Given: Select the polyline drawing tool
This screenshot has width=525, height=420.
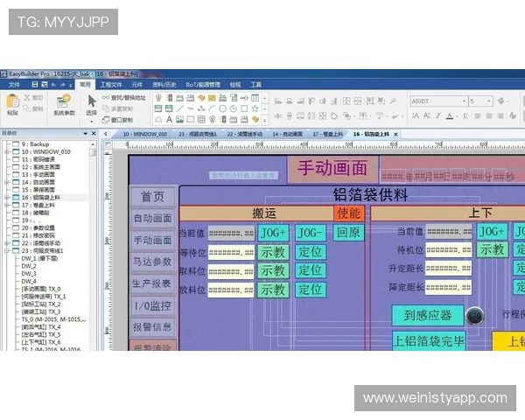Looking at the screenshot, I should [191, 108].
